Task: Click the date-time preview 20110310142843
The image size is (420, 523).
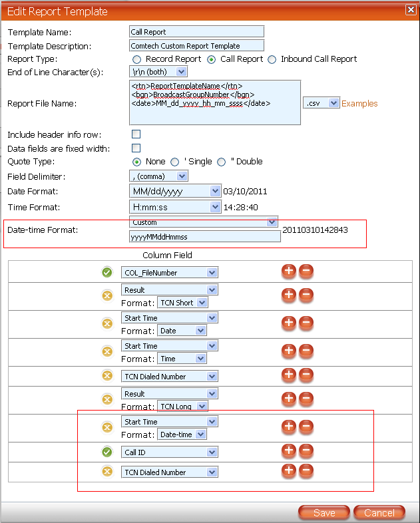Action: click(315, 230)
